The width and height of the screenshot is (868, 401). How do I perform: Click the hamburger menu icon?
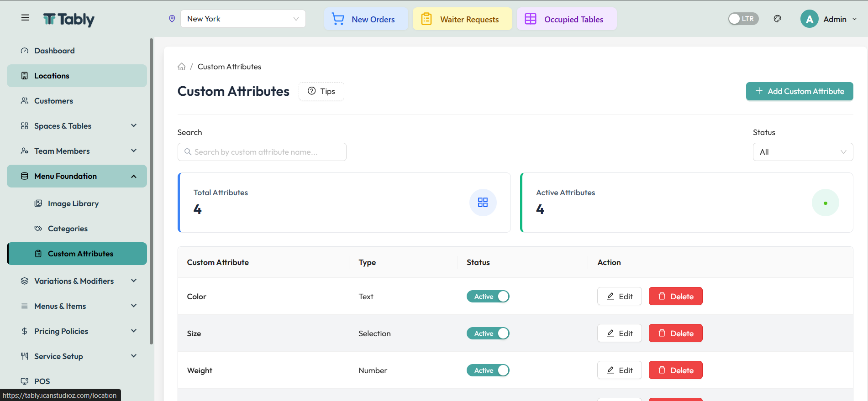tap(25, 18)
